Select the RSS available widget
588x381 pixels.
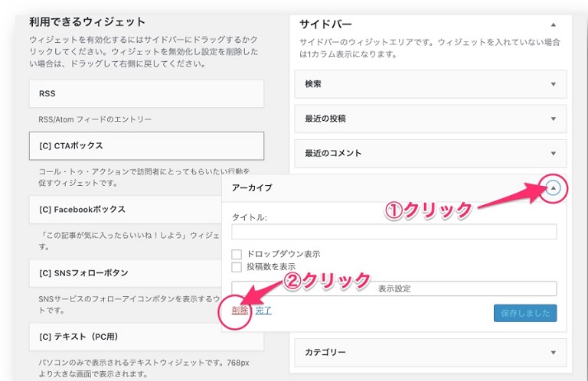point(146,93)
